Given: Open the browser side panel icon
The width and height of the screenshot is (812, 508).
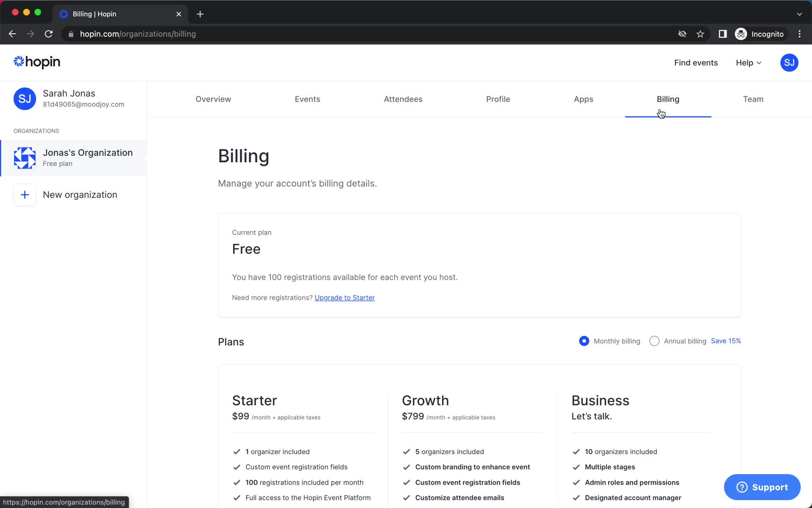Looking at the screenshot, I should 723,34.
